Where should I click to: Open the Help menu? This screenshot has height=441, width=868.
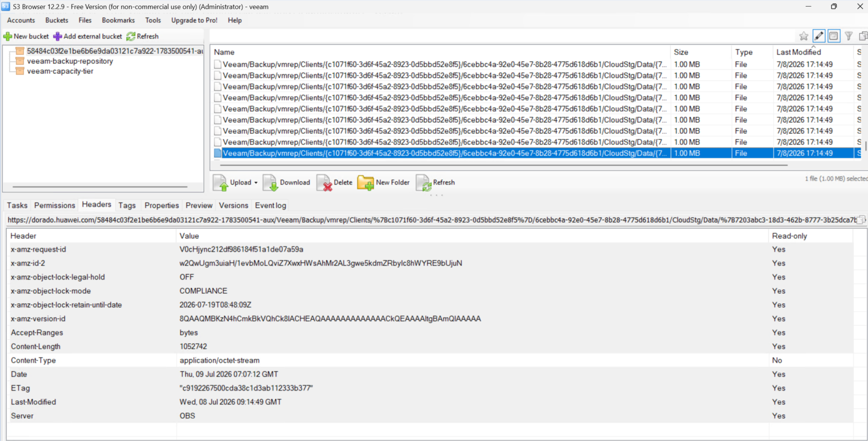(235, 21)
